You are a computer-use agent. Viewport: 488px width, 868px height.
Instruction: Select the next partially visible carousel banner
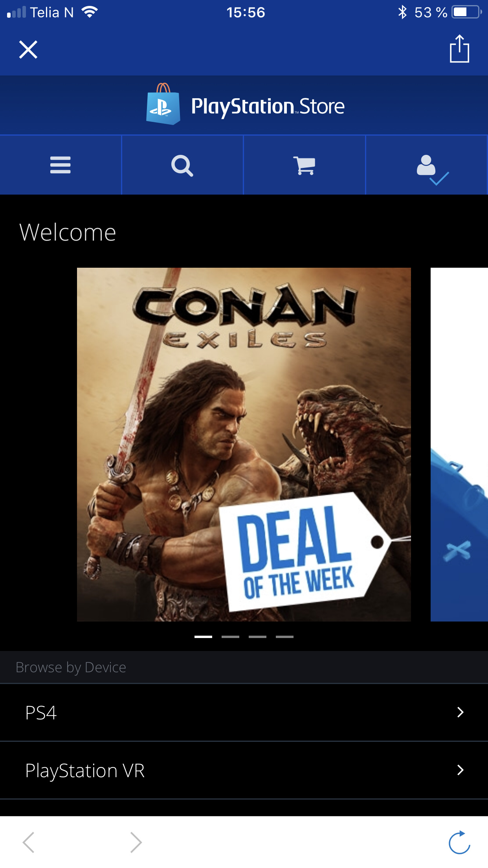coord(459,445)
